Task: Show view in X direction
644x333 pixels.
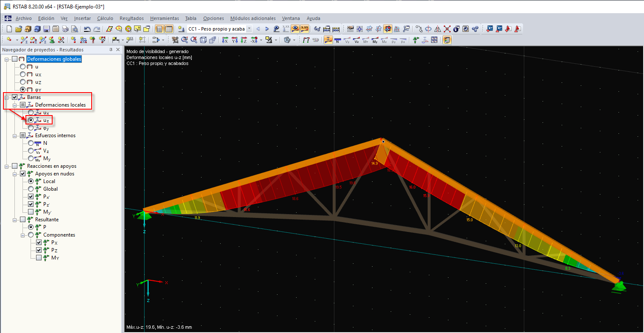Action: point(225,40)
